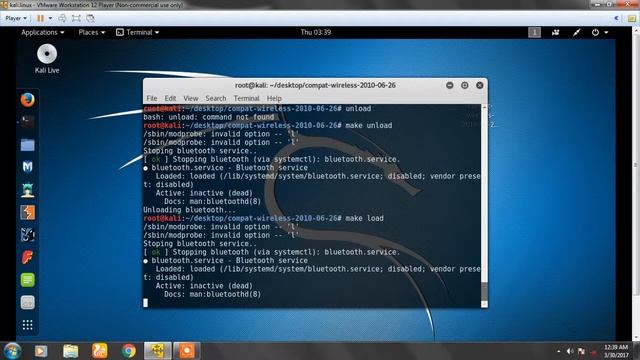Send Ctrl+Alt+Del to the virtual machine
This screenshot has width=640, height=360.
[62, 18]
